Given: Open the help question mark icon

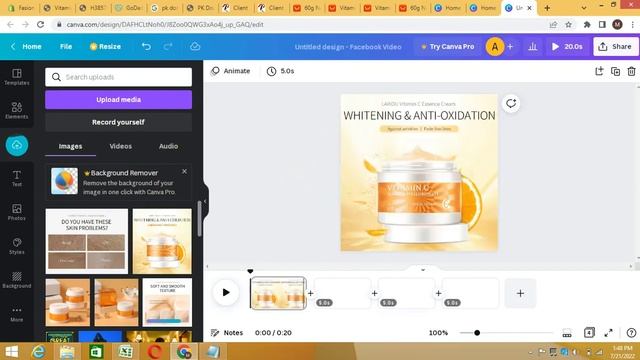Looking at the screenshot, I should 631,333.
